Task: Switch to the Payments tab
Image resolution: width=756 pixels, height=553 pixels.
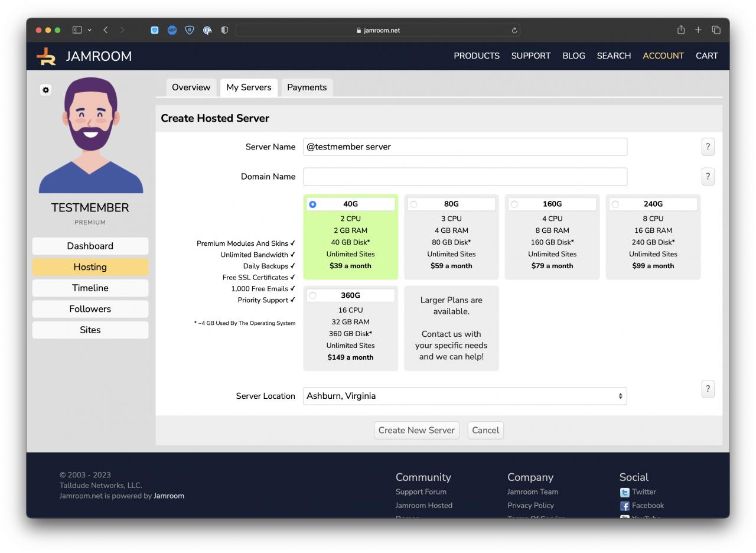Action: pyautogui.click(x=307, y=87)
